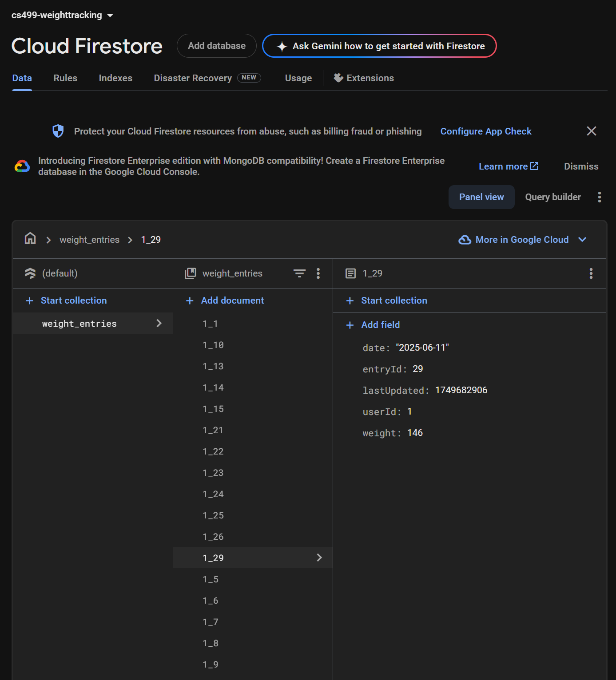Image resolution: width=616 pixels, height=680 pixels.
Task: Open the weight_entries collection kebab menu
Action: 318,273
